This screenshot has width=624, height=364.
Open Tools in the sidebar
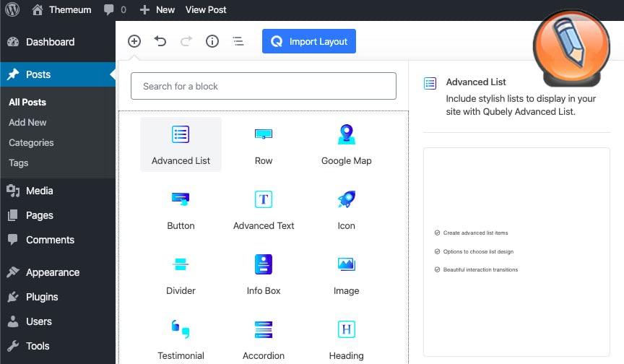(58, 346)
